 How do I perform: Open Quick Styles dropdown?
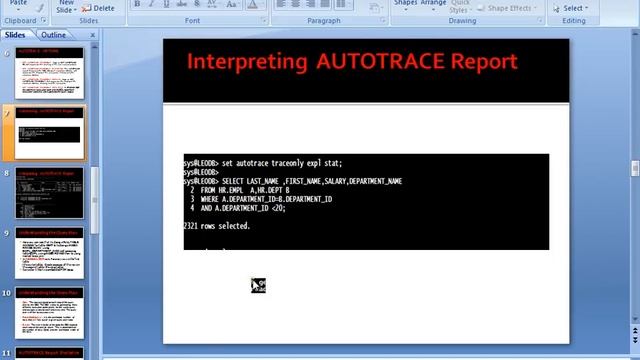click(460, 7)
